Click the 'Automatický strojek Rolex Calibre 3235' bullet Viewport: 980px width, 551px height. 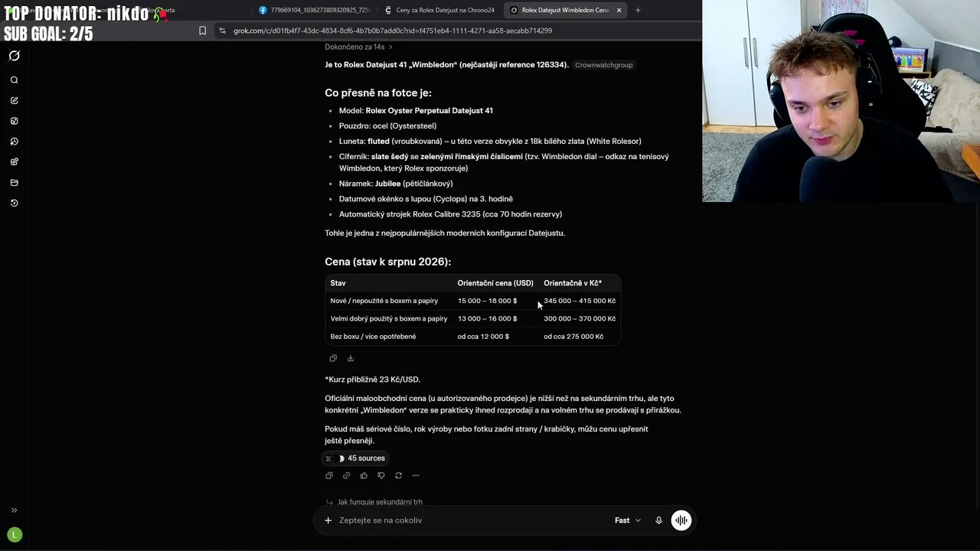[450, 214]
